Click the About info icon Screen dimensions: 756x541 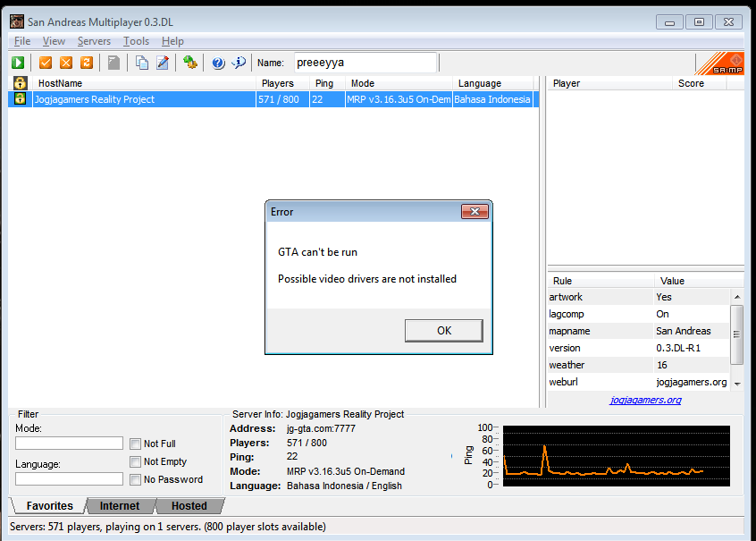click(239, 63)
